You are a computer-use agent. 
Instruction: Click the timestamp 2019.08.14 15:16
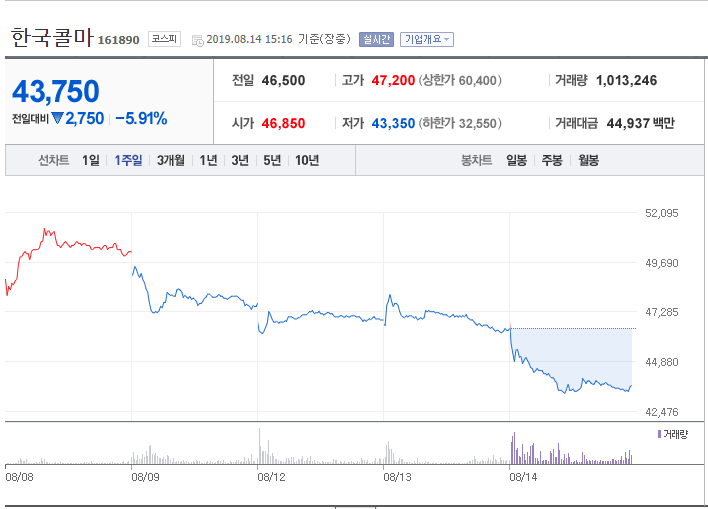(249, 39)
